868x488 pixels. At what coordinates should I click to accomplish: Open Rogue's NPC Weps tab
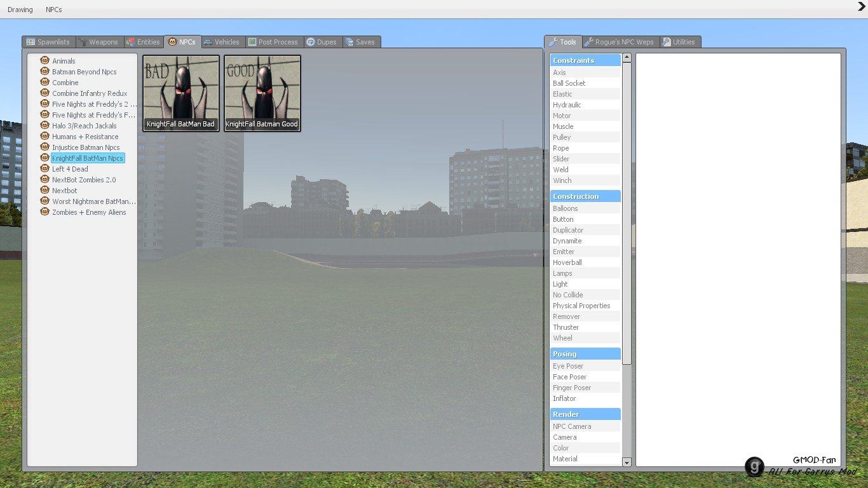[620, 42]
